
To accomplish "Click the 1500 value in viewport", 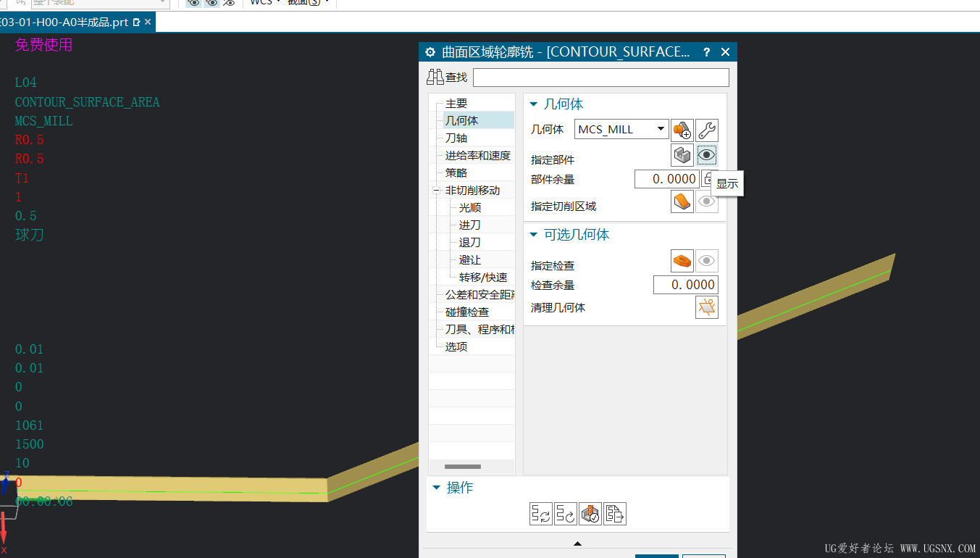I will pos(29,444).
